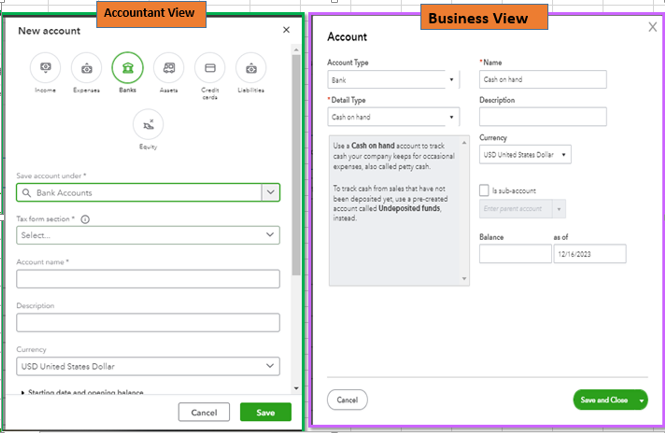This screenshot has height=433, width=665.
Task: Select the Expenses account type icon
Action: point(87,68)
